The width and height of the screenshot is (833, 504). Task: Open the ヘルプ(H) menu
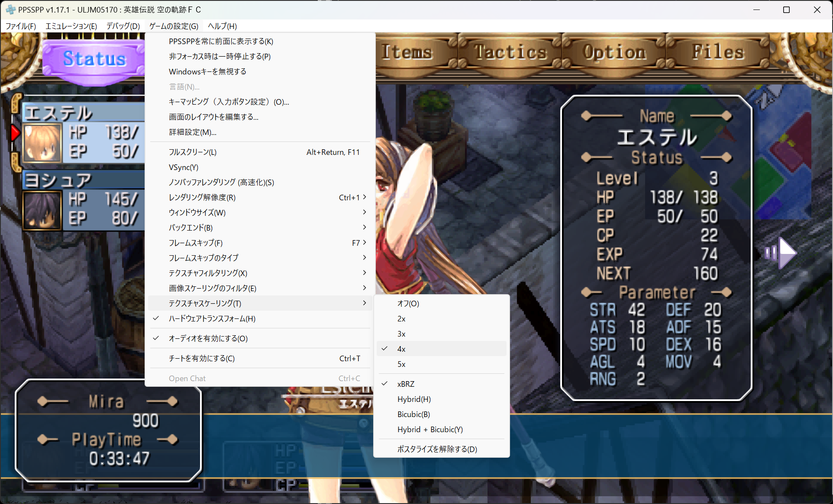(222, 26)
